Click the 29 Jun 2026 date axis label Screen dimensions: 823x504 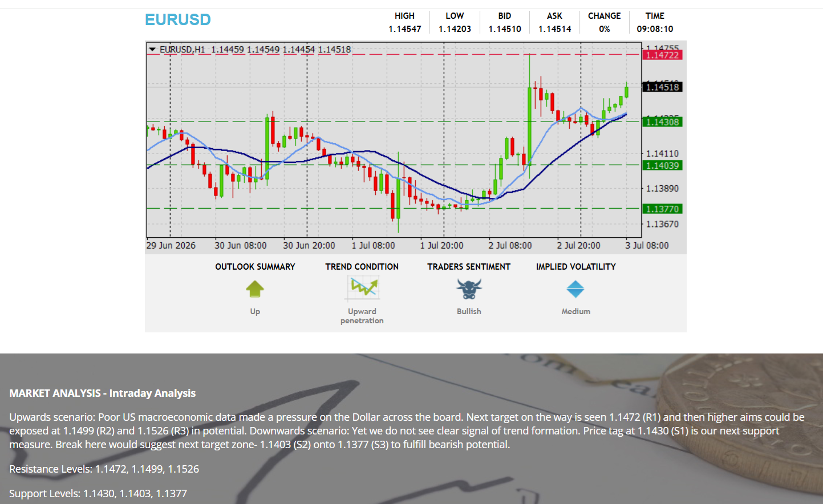tap(171, 246)
